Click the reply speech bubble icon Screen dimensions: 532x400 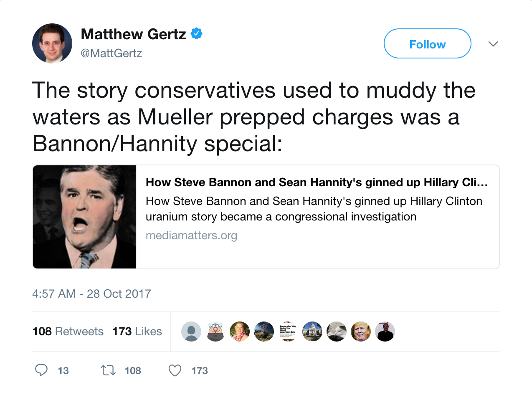point(41,370)
